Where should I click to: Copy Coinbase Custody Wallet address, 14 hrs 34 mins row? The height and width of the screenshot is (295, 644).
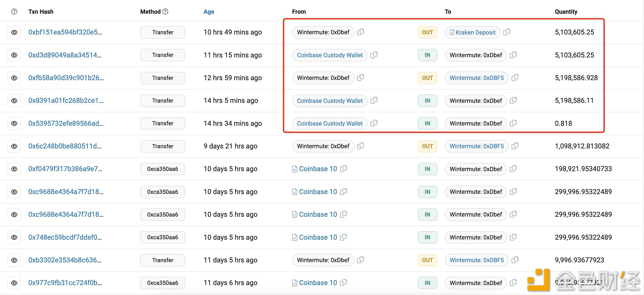[374, 123]
